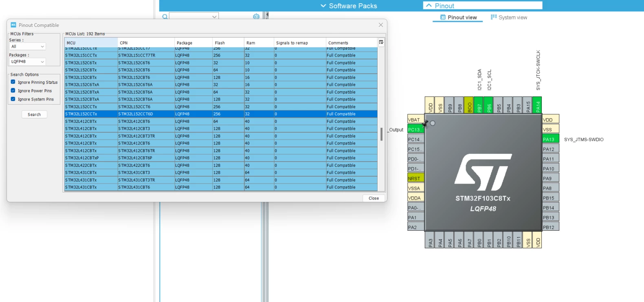
Task: Click the PA9 pin on chip
Action: pyautogui.click(x=551, y=178)
